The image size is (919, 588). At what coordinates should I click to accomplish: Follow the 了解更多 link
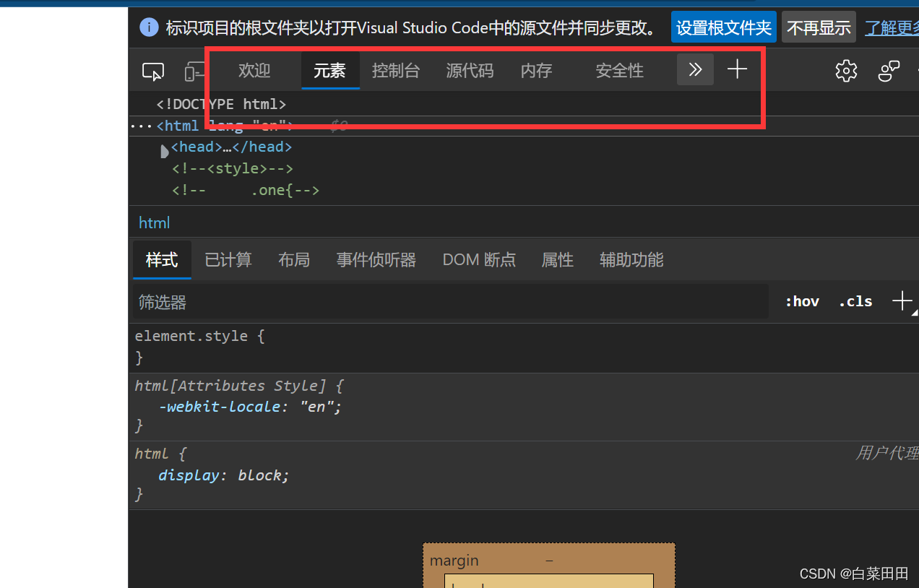click(892, 27)
